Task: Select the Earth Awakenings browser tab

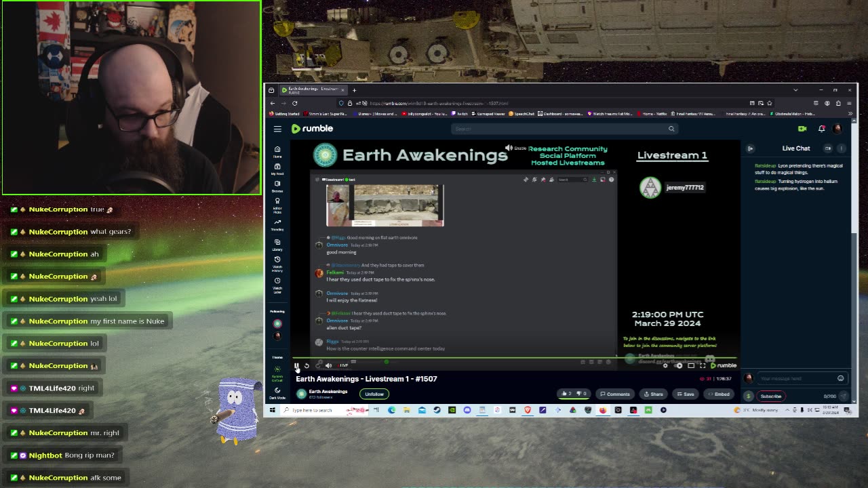Action: coord(313,90)
